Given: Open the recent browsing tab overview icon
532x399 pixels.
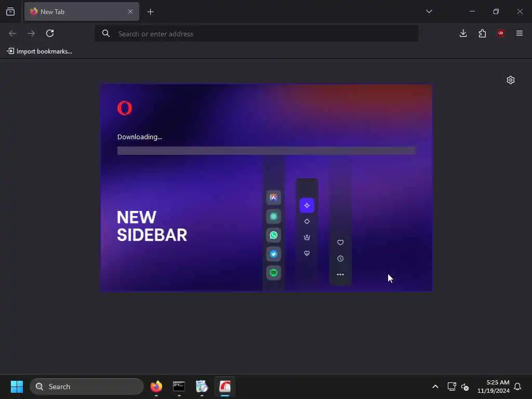Looking at the screenshot, I should pos(10,11).
